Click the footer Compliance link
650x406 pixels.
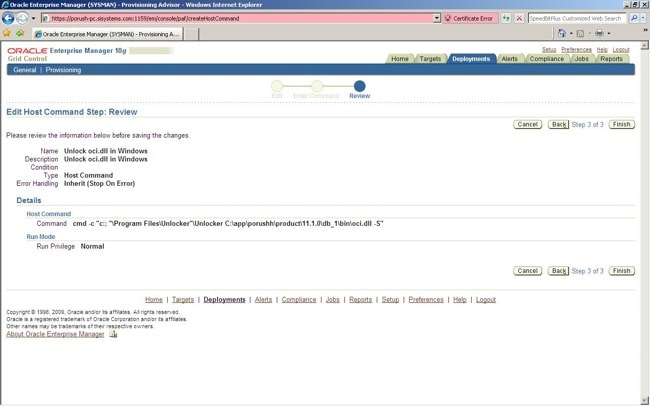tap(299, 299)
